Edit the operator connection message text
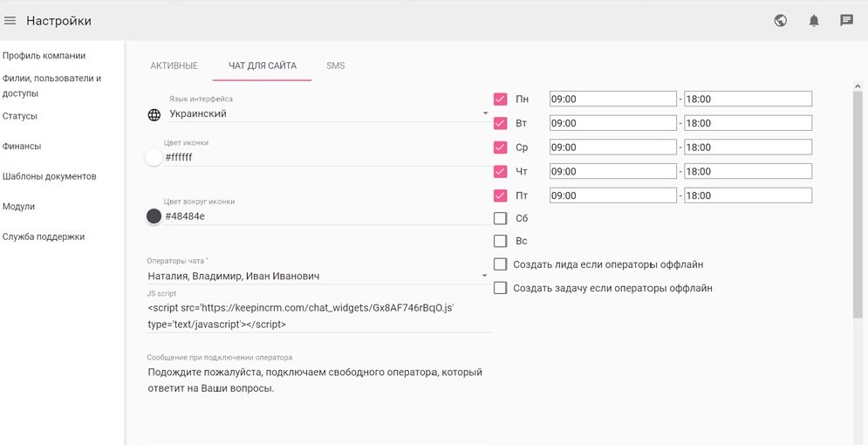868x445 pixels. tap(315, 380)
